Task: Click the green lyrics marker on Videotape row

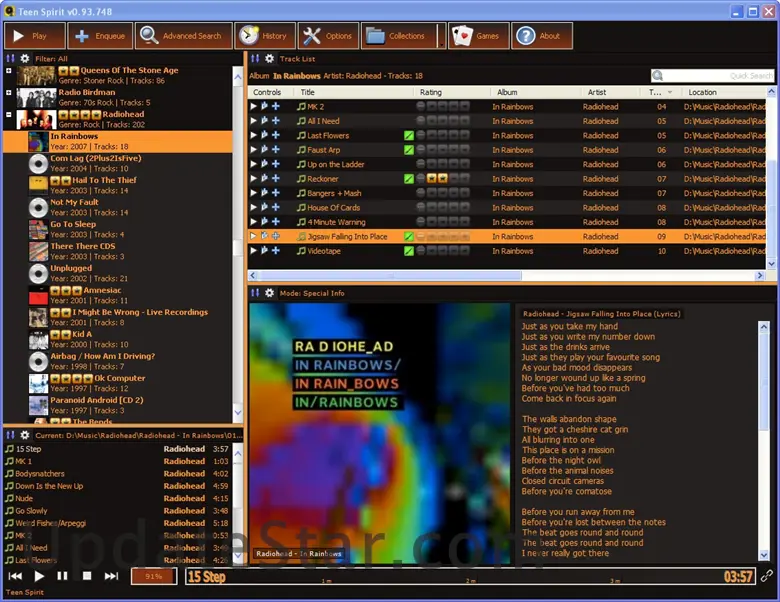Action: pyautogui.click(x=408, y=251)
